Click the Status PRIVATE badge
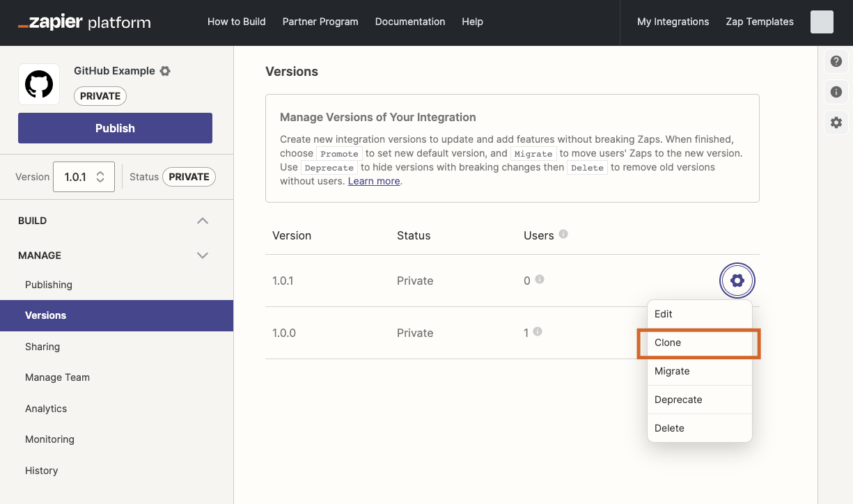853x504 pixels. click(189, 177)
